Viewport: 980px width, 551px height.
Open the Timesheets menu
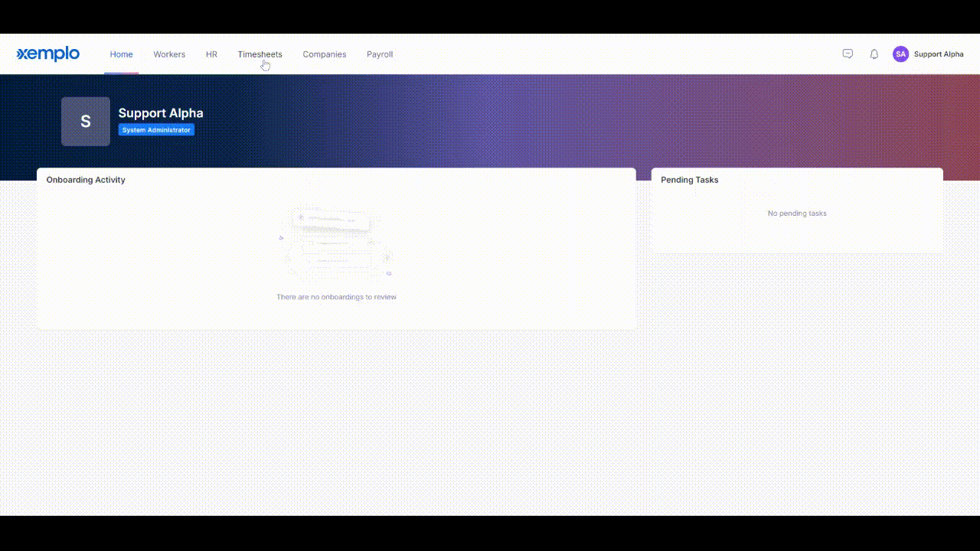tap(260, 54)
